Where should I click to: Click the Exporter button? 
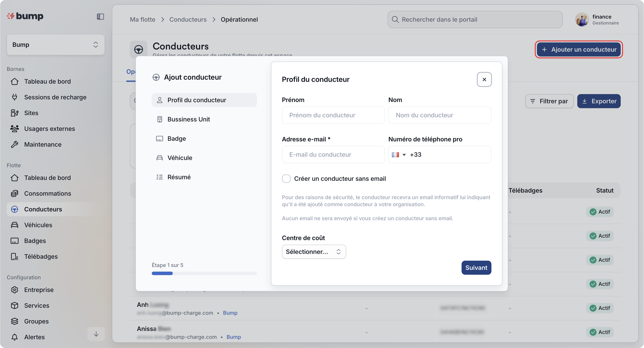point(599,101)
